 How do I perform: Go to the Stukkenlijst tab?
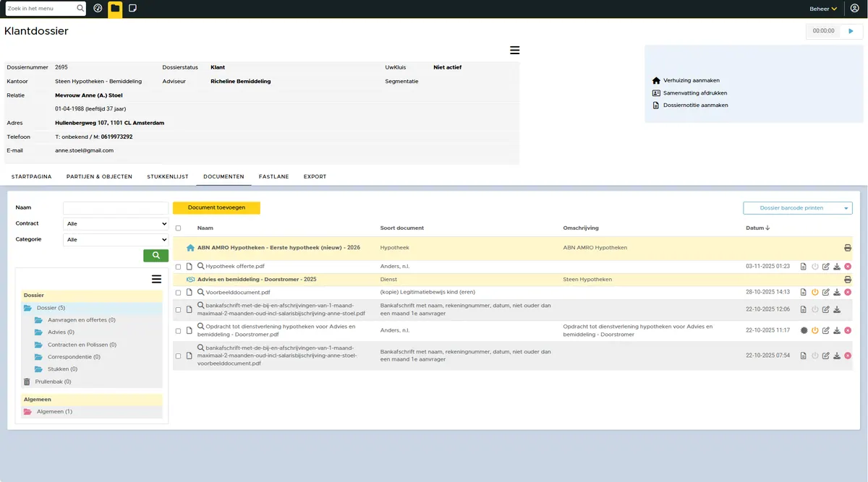coord(168,176)
